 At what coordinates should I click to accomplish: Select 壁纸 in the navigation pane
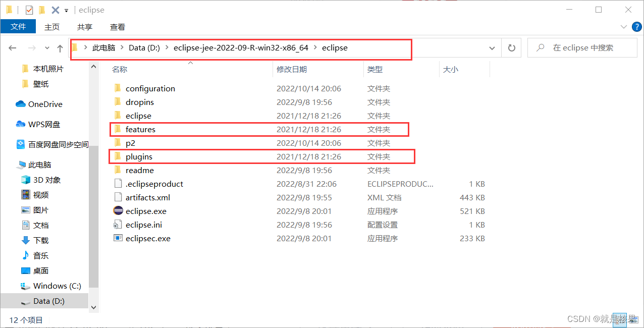click(41, 84)
